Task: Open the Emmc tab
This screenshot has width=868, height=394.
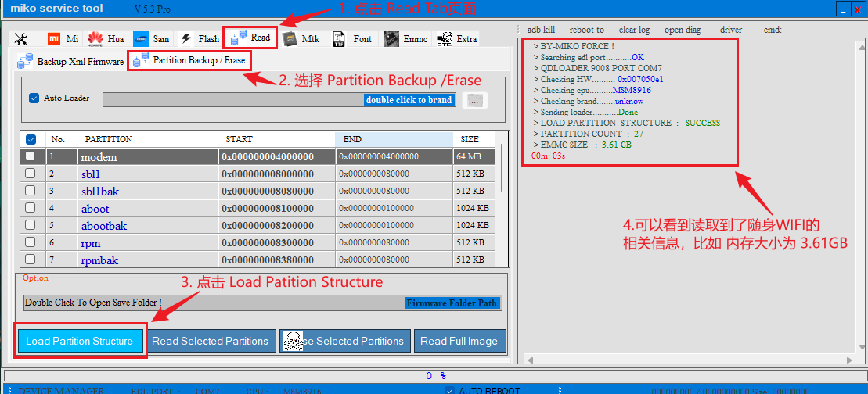Action: (x=405, y=39)
